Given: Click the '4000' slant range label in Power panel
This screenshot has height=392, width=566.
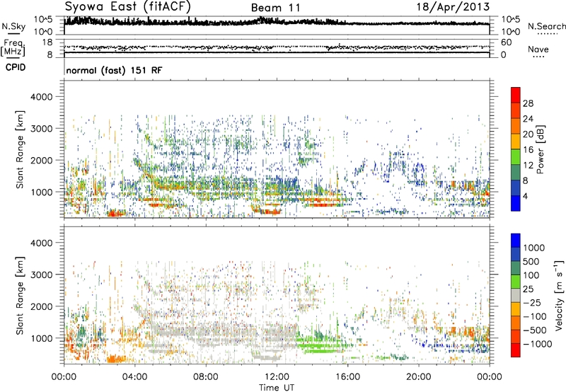Looking at the screenshot, I should pyautogui.click(x=41, y=97).
